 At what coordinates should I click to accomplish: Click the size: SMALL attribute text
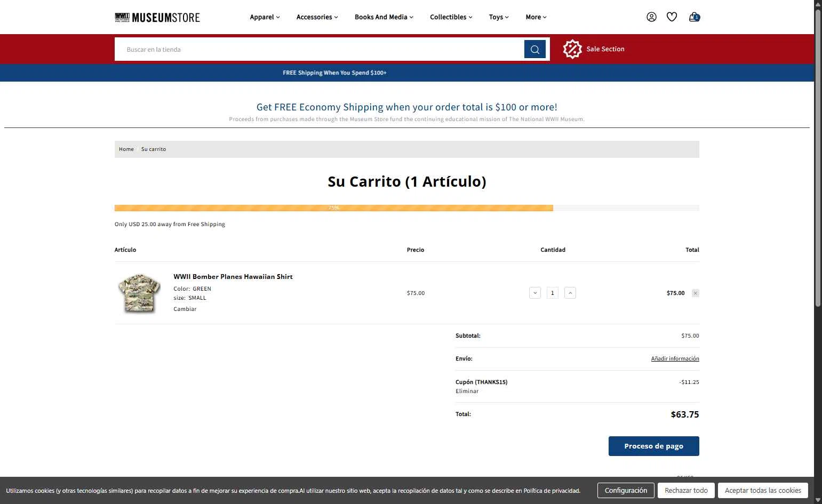click(x=190, y=298)
